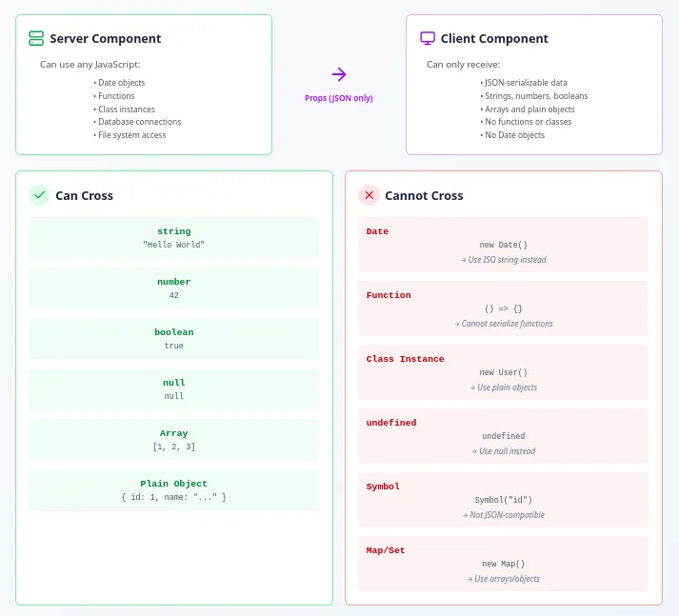Viewport: 679px width, 616px height.
Task: Click the Props (JSON only) label
Action: pyautogui.click(x=339, y=98)
